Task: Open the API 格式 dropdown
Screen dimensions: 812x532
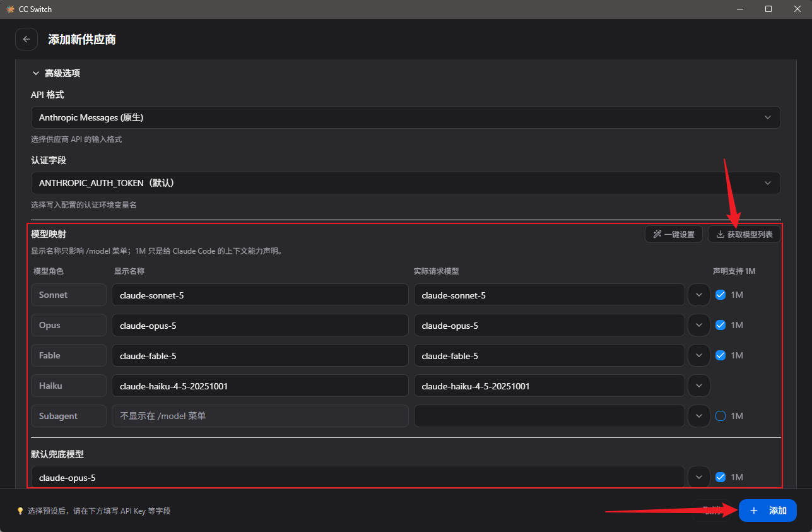Action: 406,117
